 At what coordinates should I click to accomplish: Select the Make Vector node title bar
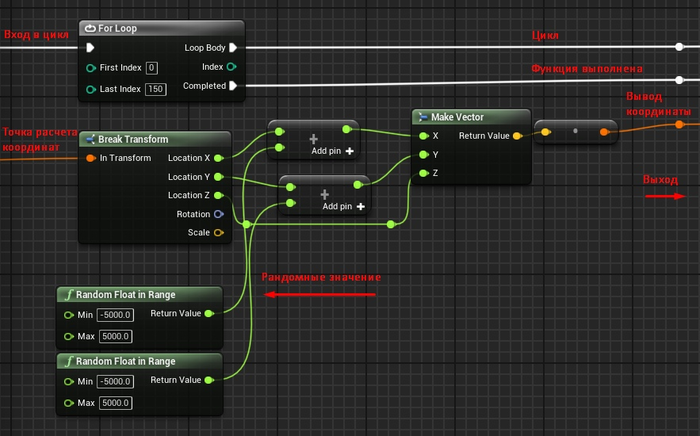(468, 117)
